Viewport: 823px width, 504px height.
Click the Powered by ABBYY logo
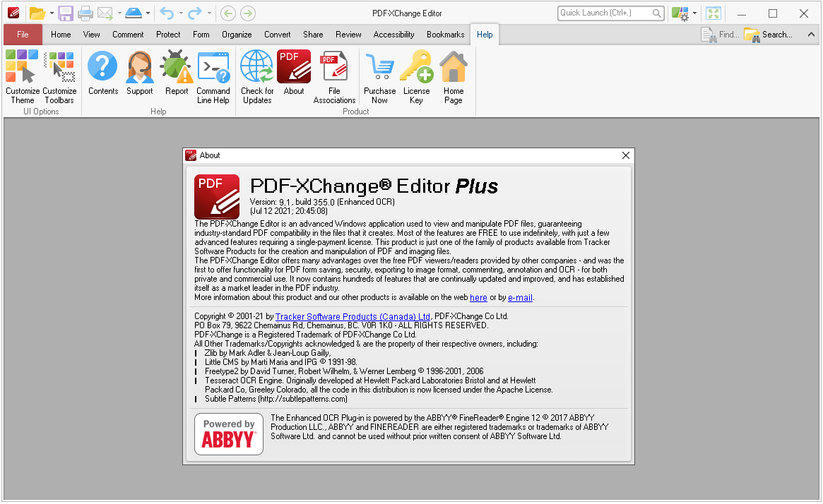tap(229, 434)
